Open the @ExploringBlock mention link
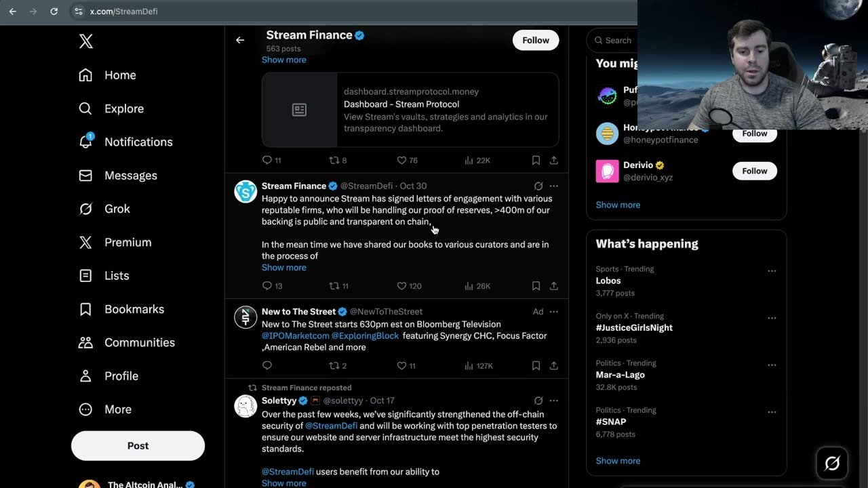Viewport: 868px width, 488px height. [366, 335]
